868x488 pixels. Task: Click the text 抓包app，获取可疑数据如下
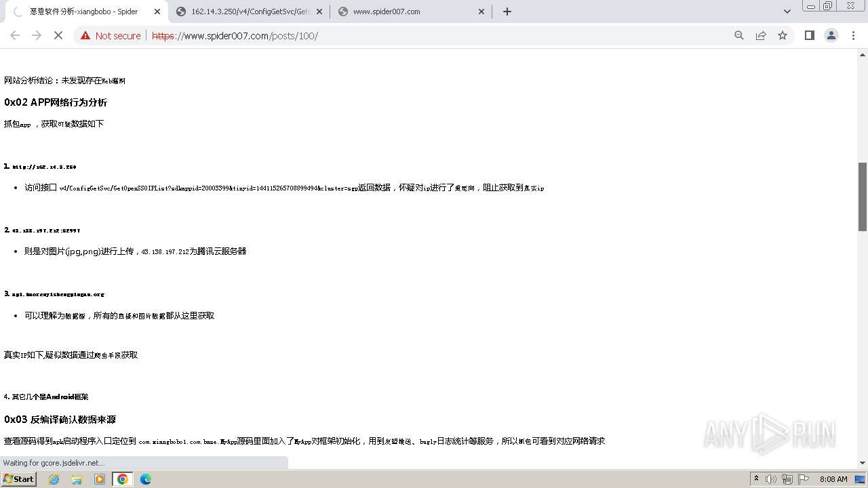click(54, 124)
